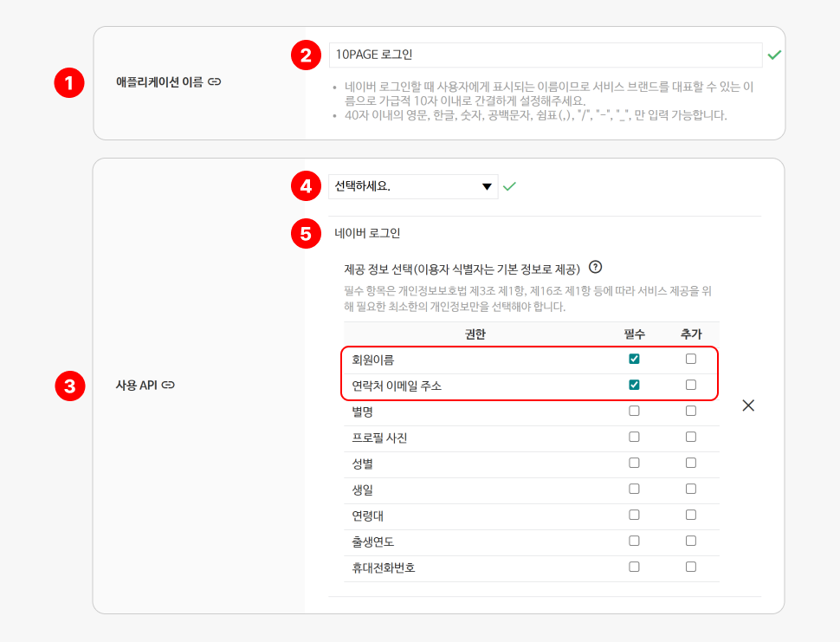Image resolution: width=840 pixels, height=642 pixels.
Task: Enable 추가 checkbox for 휴대전화번호
Action: coord(690,567)
